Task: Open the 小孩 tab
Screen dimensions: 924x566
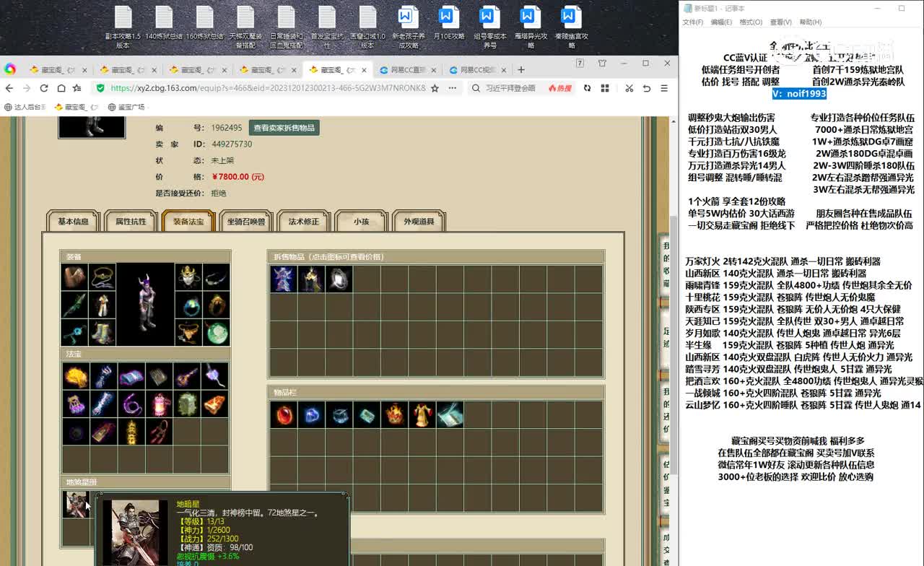Action: pyautogui.click(x=362, y=222)
